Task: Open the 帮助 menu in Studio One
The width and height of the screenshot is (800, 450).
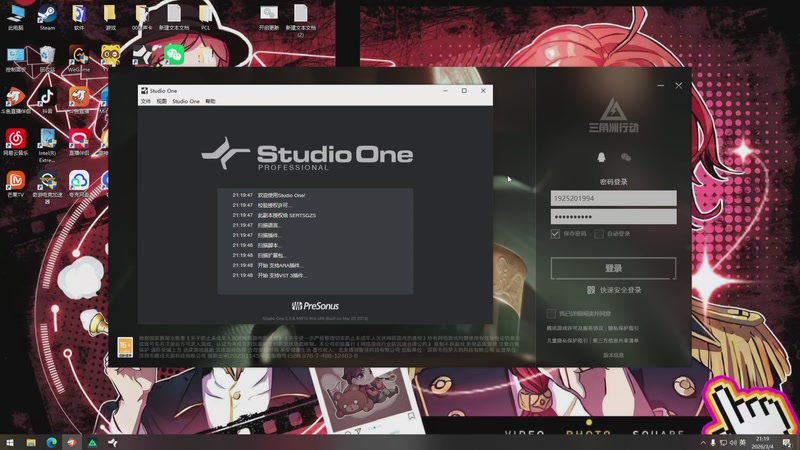Action: tap(211, 101)
